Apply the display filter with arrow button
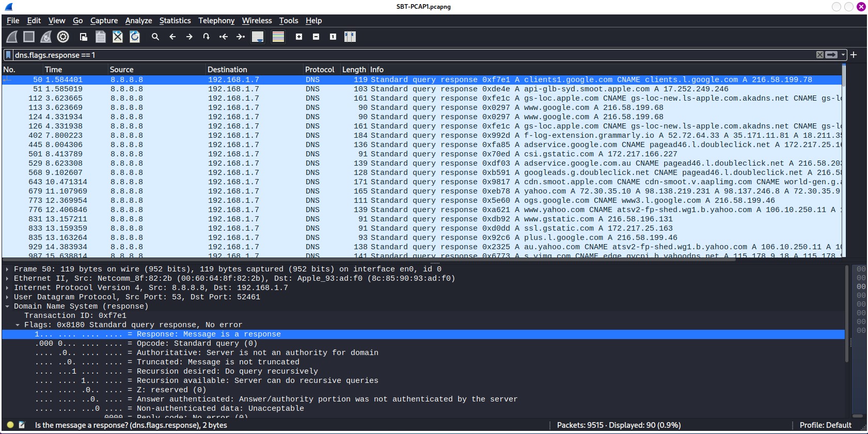This screenshot has width=868, height=434. coord(831,55)
